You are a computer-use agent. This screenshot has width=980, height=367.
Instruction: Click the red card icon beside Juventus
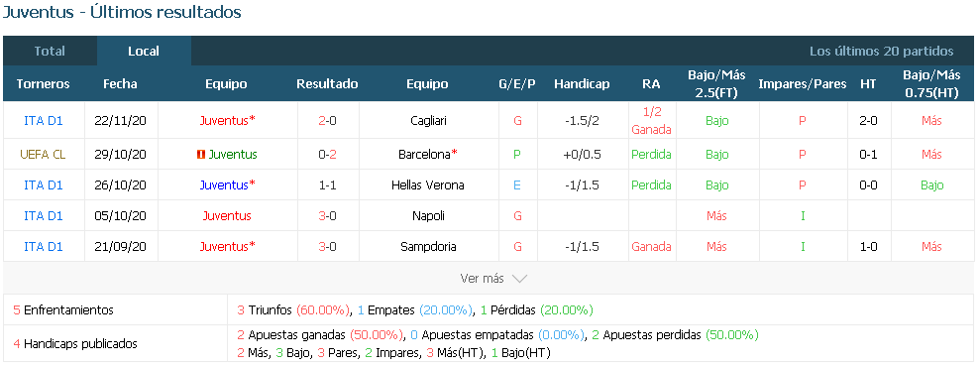[200, 155]
